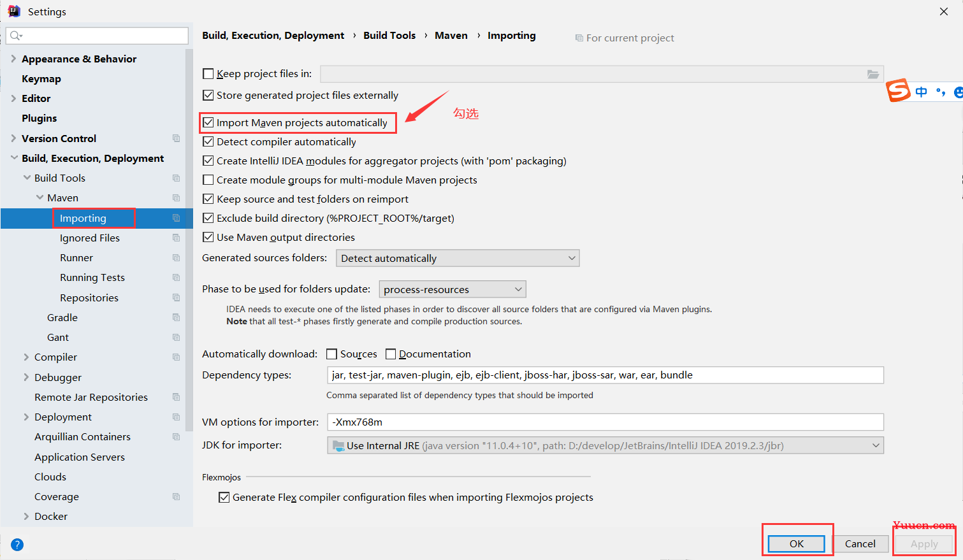This screenshot has width=963, height=560.
Task: Select Plugins in settings tree
Action: click(39, 118)
